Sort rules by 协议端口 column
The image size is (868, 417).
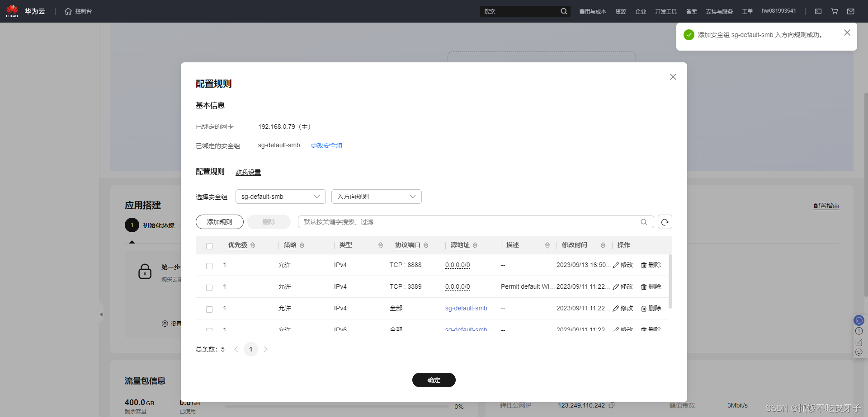click(x=426, y=245)
